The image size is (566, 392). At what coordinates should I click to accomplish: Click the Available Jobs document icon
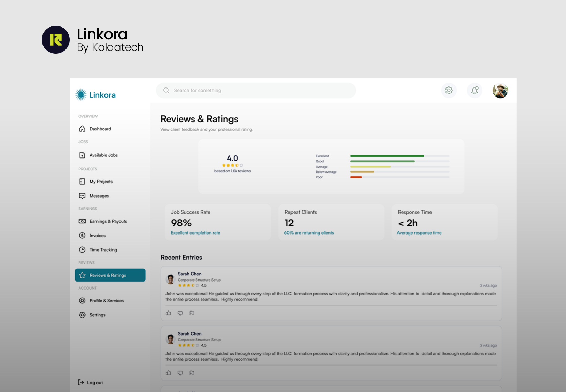[x=82, y=155]
